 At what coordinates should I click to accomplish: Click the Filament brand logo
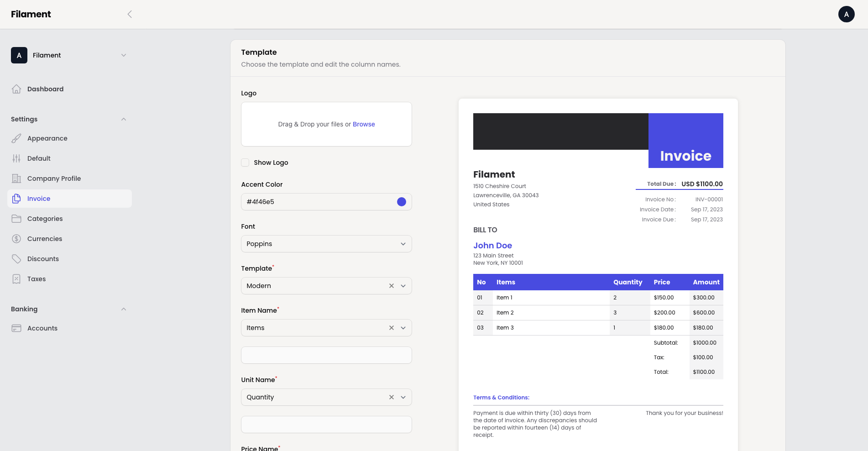31,14
